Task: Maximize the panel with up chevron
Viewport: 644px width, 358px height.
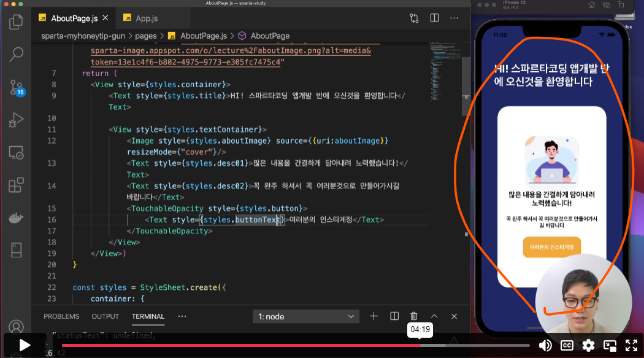Action: [434, 316]
